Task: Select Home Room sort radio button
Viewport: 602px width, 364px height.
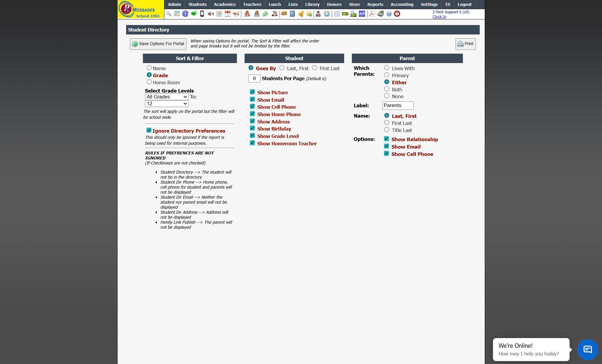Action: [x=149, y=82]
